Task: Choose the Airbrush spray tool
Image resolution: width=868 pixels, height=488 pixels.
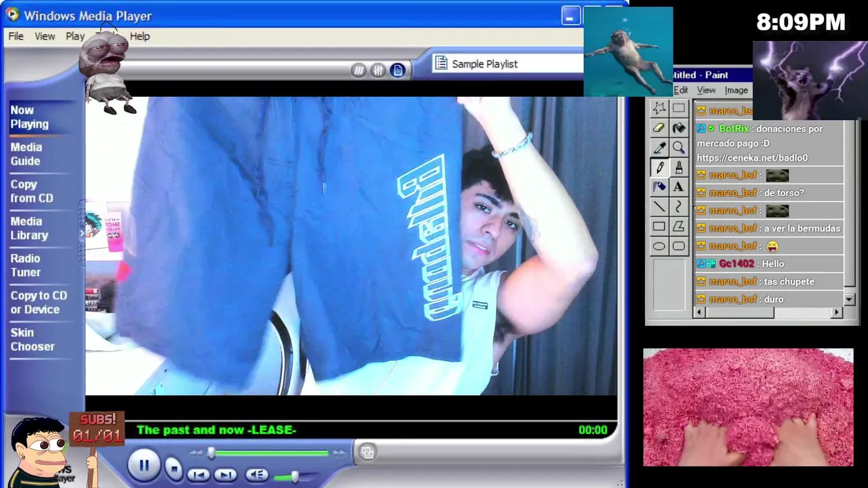Action: (x=659, y=187)
